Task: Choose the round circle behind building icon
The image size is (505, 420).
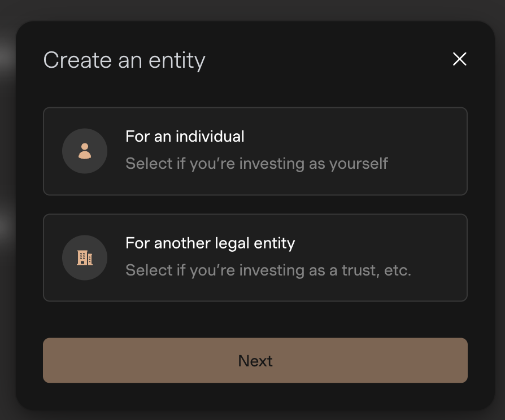Action: click(x=71, y=248)
